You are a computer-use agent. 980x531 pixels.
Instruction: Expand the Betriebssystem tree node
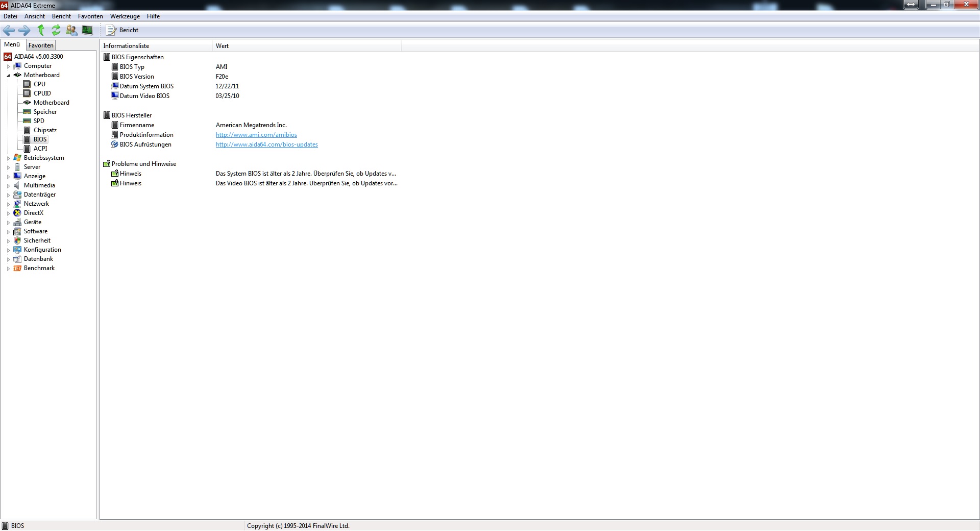8,158
